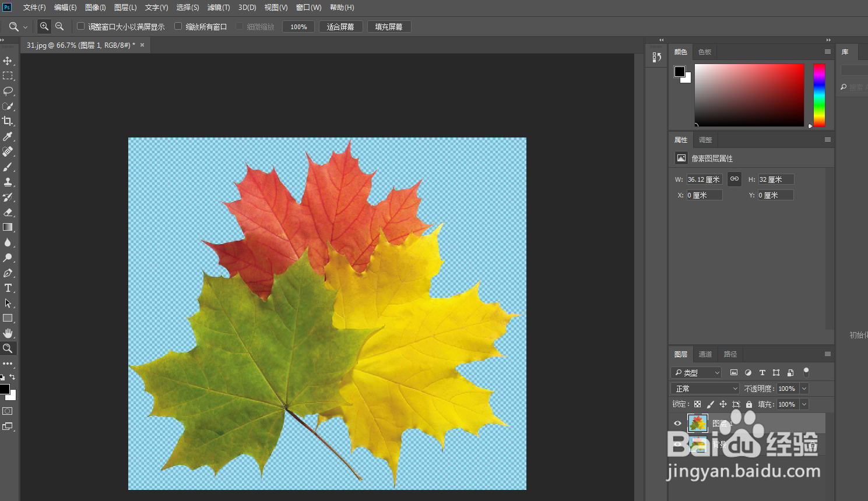Screen dimensions: 868x501
Task: Select the Dodge tool
Action: [x=8, y=257]
